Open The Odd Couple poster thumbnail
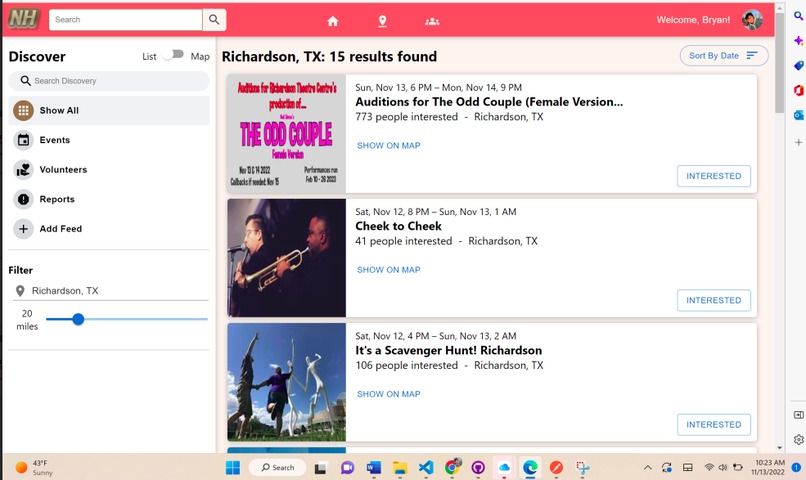 (x=287, y=134)
